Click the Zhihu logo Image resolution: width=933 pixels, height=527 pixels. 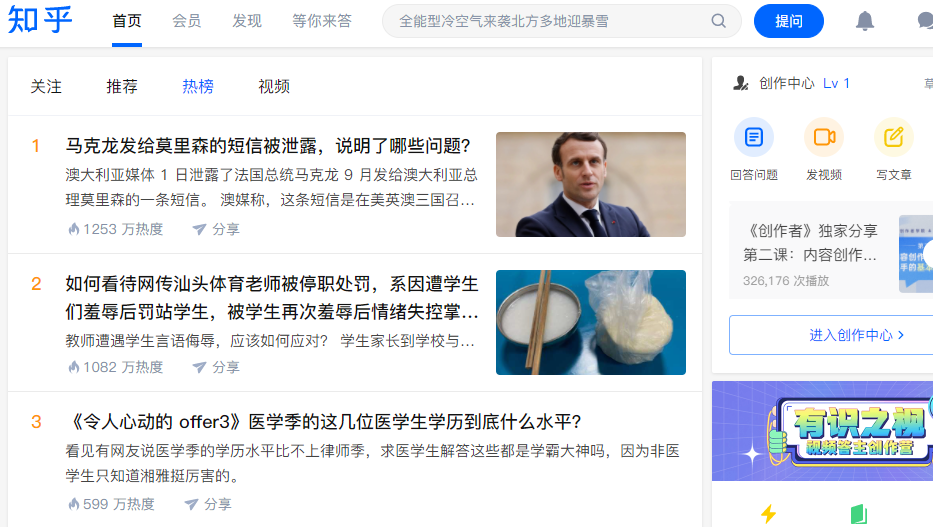pos(40,20)
